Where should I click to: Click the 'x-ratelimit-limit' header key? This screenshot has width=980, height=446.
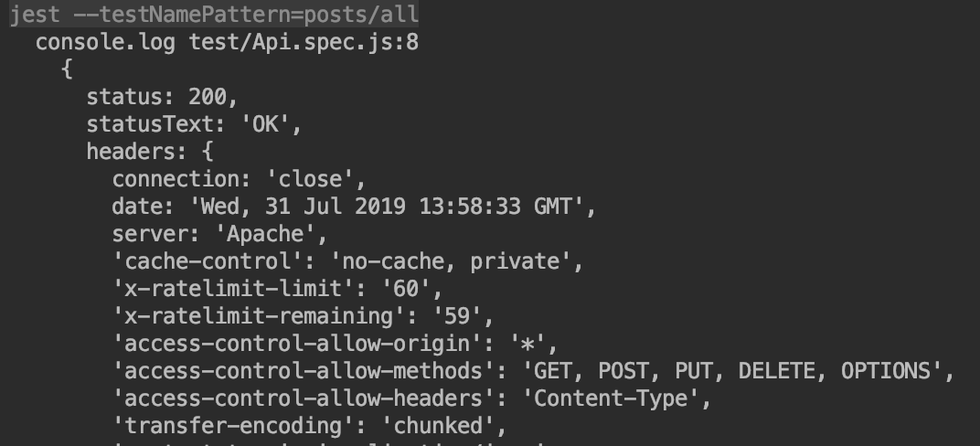click(234, 289)
